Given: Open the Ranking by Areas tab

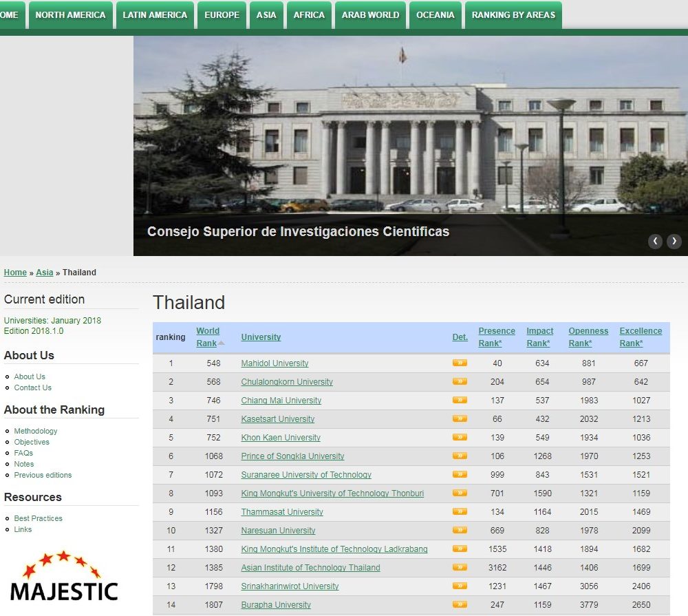Looking at the screenshot, I should click(x=513, y=15).
